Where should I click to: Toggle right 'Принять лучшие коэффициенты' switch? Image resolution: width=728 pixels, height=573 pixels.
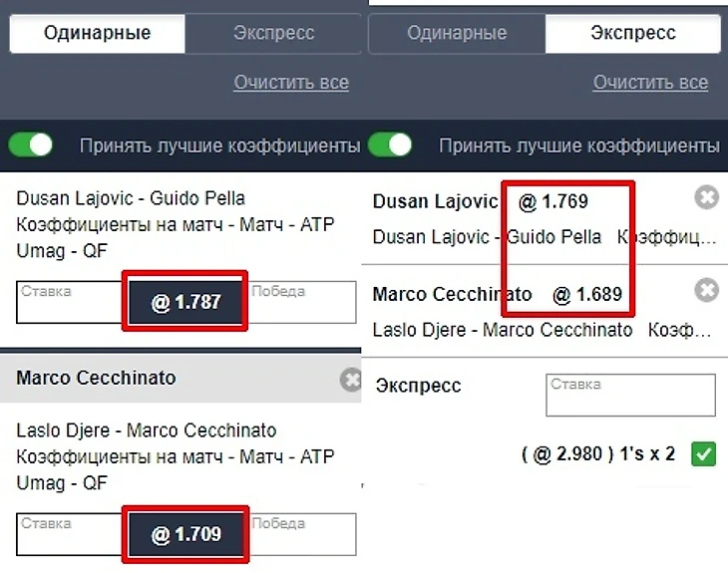coord(390,145)
